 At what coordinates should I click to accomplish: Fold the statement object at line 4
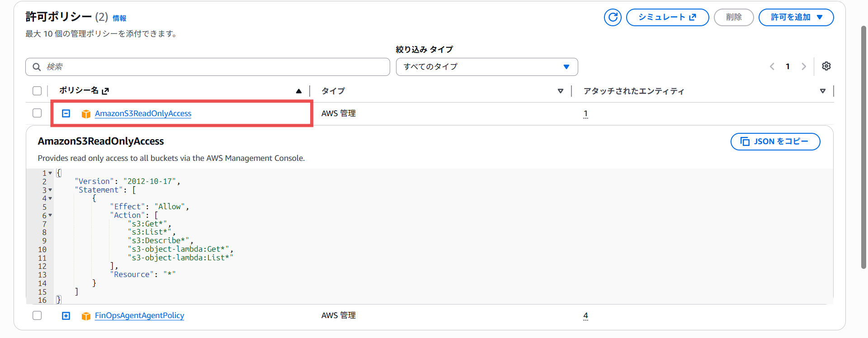click(50, 198)
